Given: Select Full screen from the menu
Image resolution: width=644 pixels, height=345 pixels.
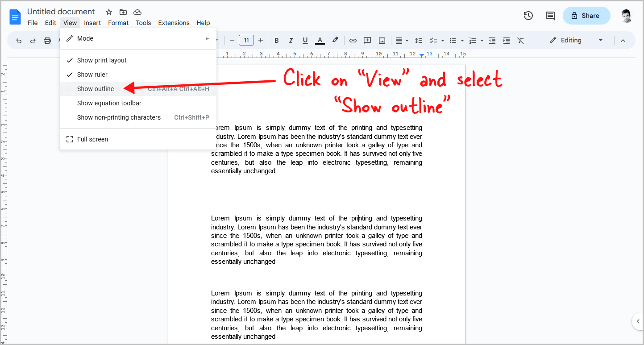Looking at the screenshot, I should (92, 139).
